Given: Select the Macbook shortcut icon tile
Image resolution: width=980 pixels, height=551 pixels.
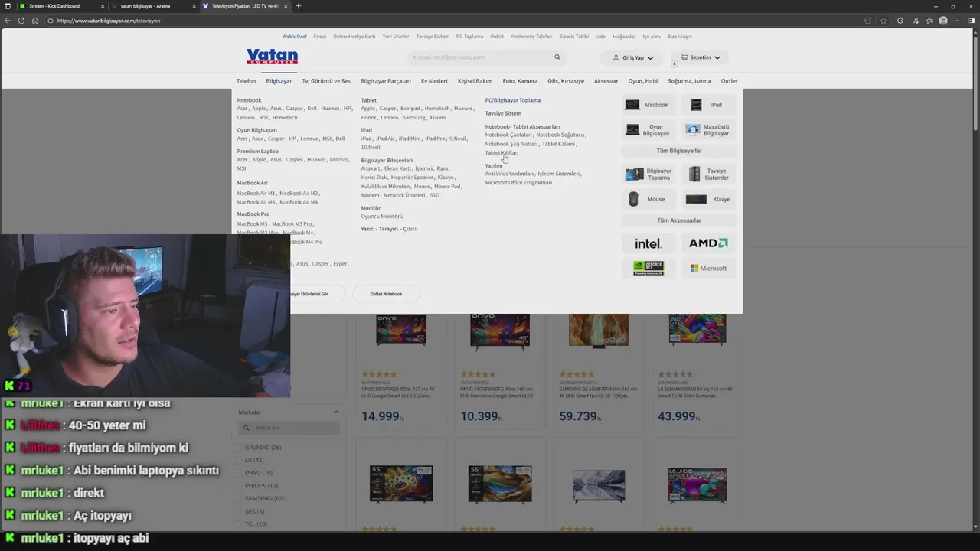Looking at the screenshot, I should click(x=648, y=105).
